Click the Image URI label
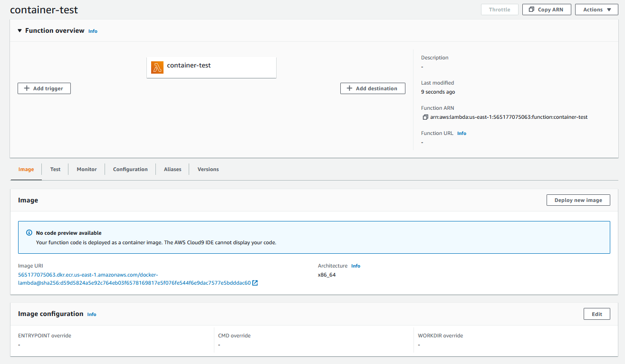The height and width of the screenshot is (364, 625). click(30, 266)
